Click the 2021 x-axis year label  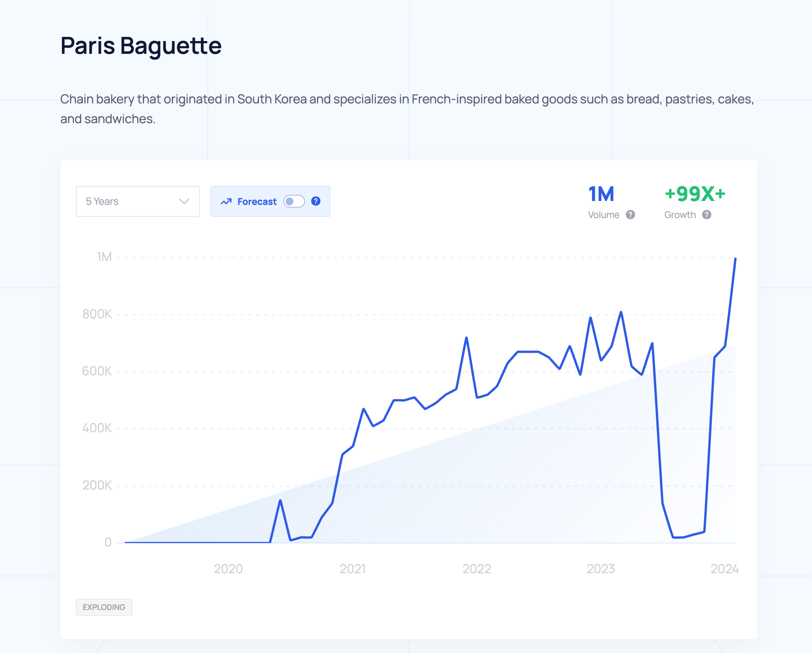pyautogui.click(x=353, y=569)
